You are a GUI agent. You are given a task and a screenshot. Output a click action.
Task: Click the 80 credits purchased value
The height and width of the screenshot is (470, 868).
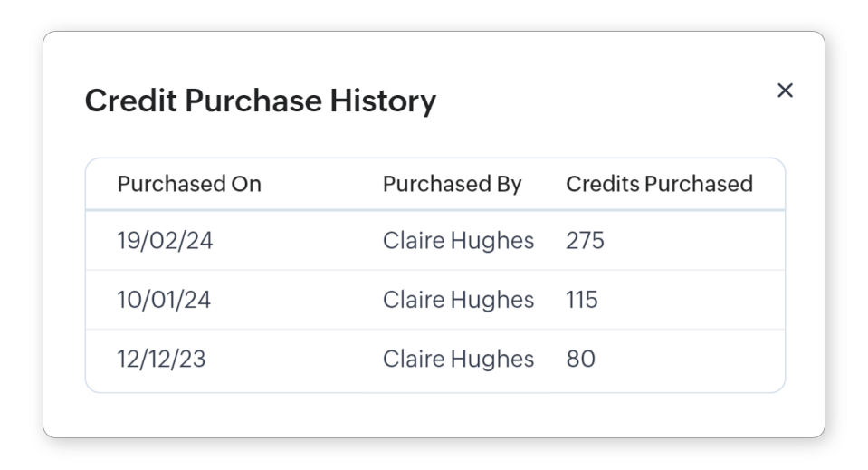point(580,359)
